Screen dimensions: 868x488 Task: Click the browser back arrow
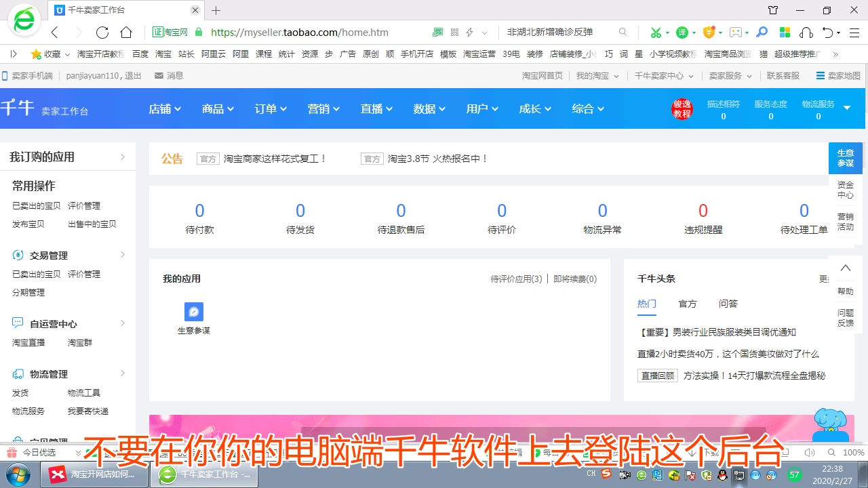[56, 33]
